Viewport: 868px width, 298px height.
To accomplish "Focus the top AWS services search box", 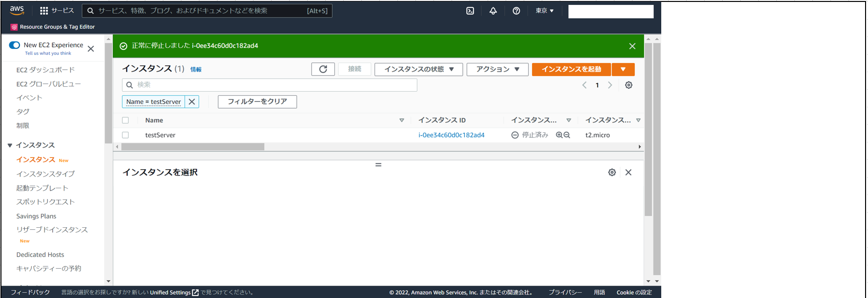I will (207, 11).
